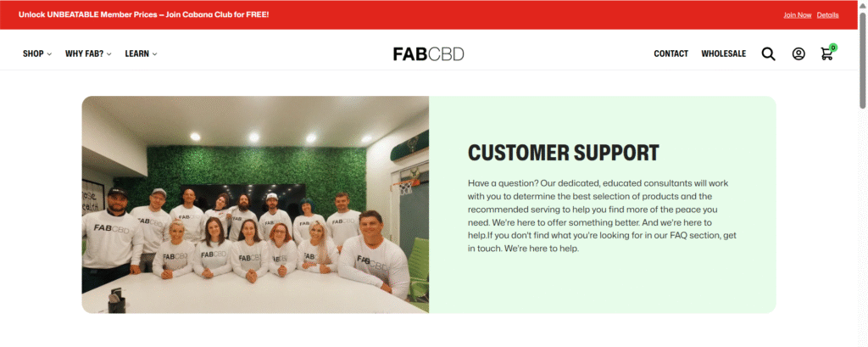Click the Cabana Club promo banner text
The width and height of the screenshot is (868, 347).
click(143, 14)
